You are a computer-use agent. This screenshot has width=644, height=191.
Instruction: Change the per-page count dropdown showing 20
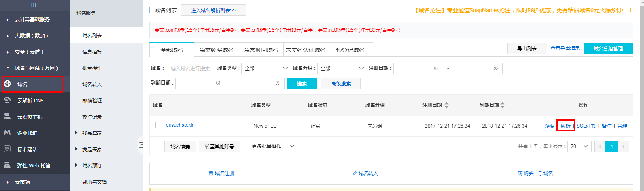579,146
